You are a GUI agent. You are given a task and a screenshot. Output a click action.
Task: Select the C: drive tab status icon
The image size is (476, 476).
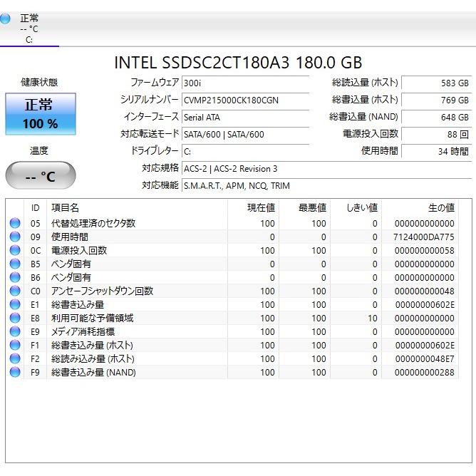[x=4, y=19]
